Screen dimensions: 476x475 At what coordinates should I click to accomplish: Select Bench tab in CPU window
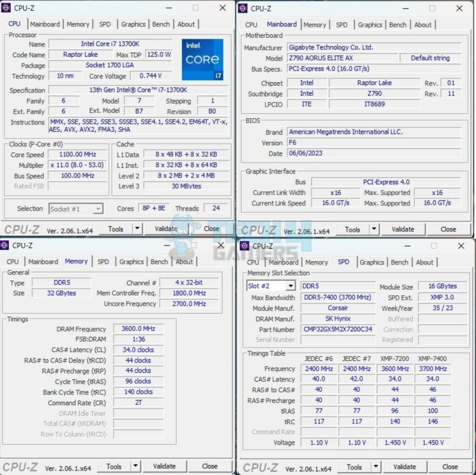coord(161,24)
